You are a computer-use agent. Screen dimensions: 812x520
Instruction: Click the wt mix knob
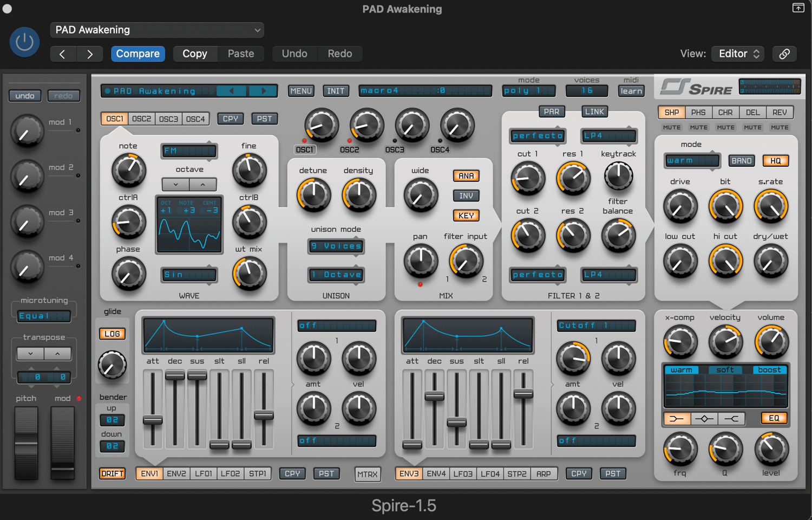pos(249,274)
